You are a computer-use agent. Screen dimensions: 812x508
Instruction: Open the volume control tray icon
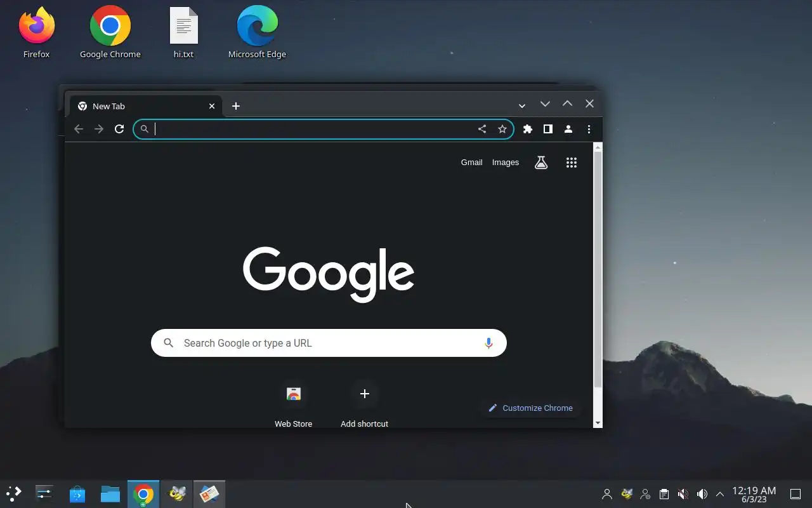click(x=702, y=494)
